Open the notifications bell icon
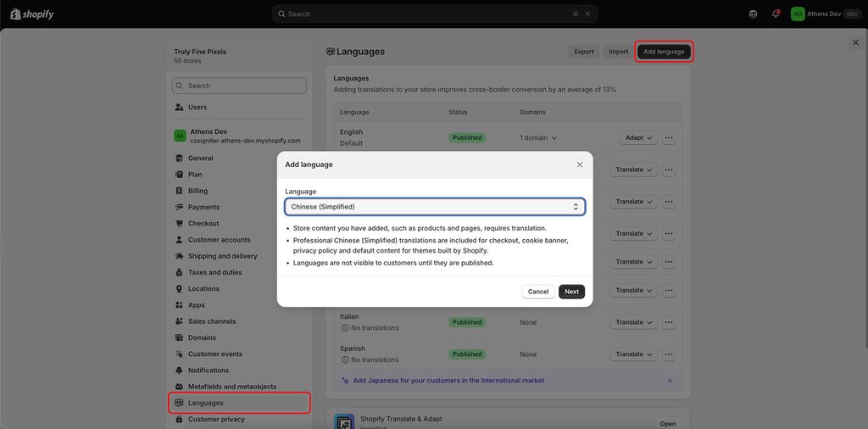The width and height of the screenshot is (868, 429). [776, 14]
